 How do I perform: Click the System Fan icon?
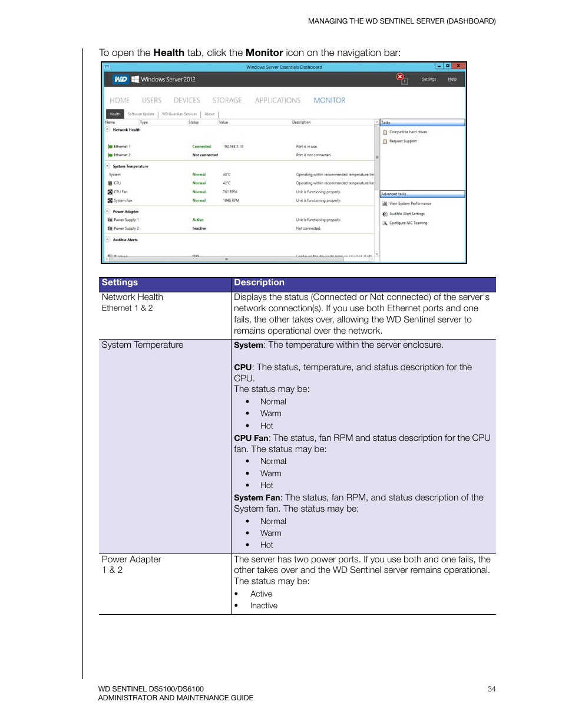110,200
